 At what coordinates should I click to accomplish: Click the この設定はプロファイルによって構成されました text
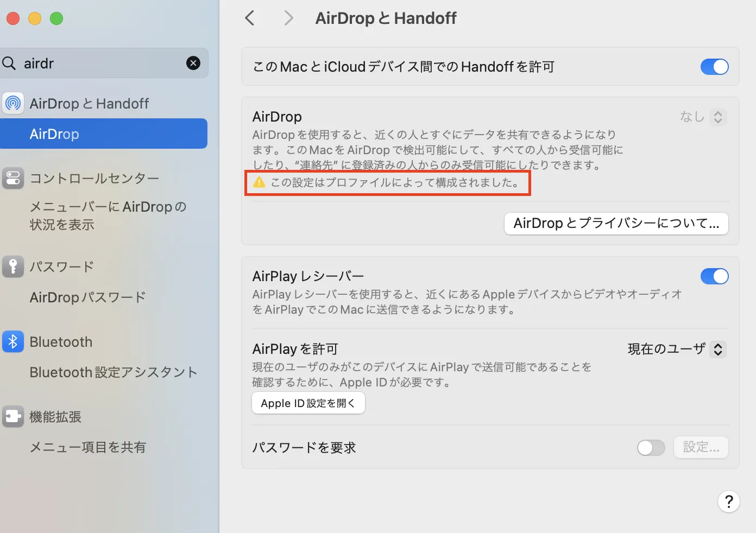(396, 182)
